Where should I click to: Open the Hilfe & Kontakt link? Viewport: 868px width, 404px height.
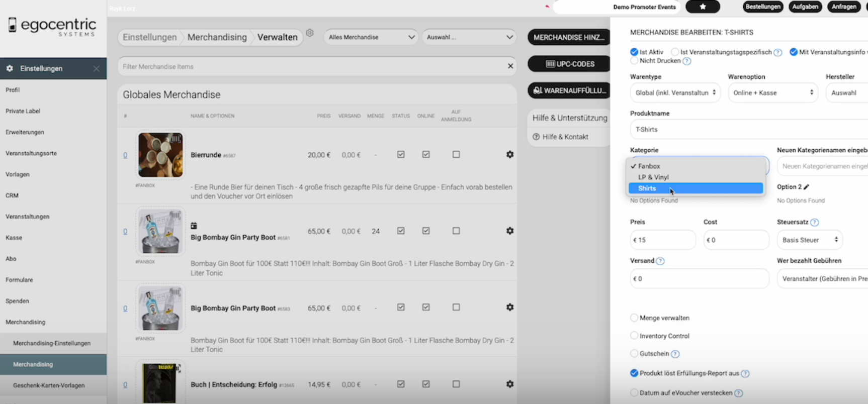[565, 137]
